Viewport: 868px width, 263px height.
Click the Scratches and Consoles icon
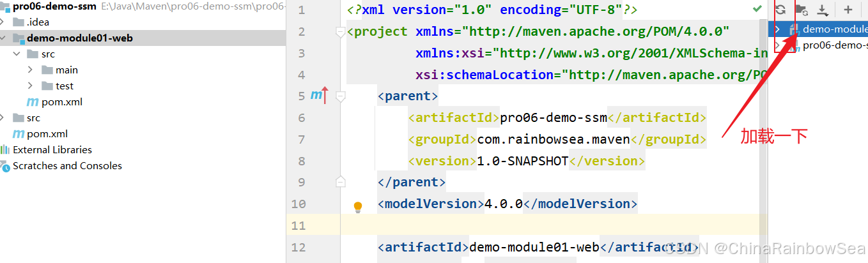tap(6, 166)
